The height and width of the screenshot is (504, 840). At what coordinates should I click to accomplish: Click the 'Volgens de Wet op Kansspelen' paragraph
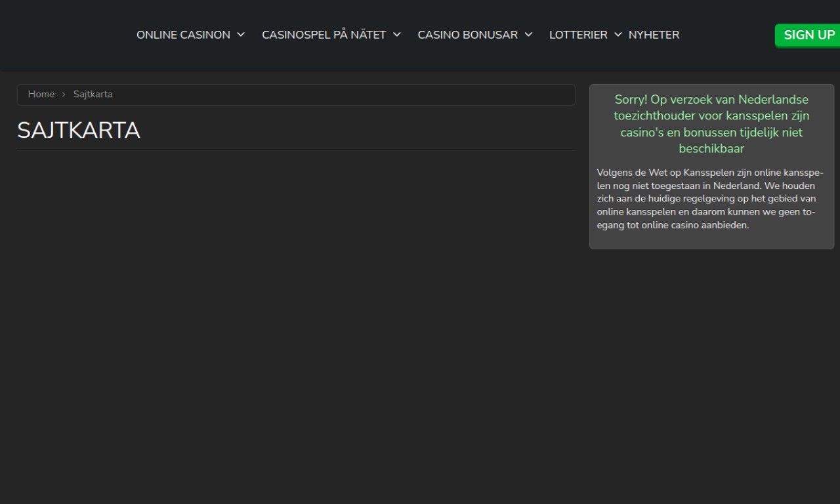(x=709, y=199)
